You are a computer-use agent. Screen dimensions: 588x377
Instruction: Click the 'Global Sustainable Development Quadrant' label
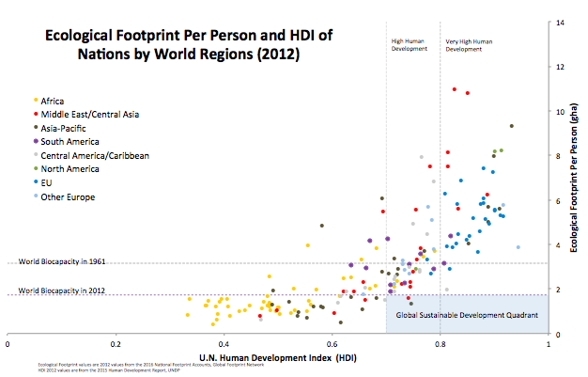(467, 315)
